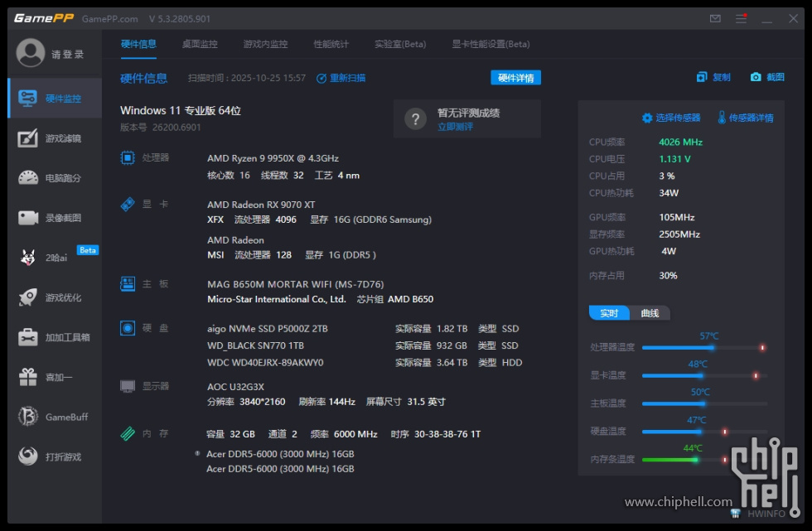Click the 立即测评 benchmark-now link
The image size is (812, 531).
[x=455, y=127]
